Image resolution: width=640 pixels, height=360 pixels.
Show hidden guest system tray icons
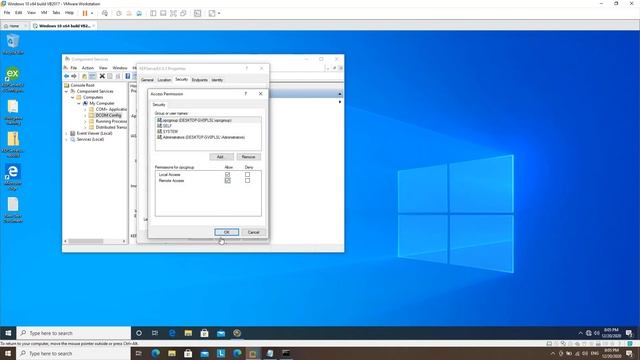pos(580,333)
